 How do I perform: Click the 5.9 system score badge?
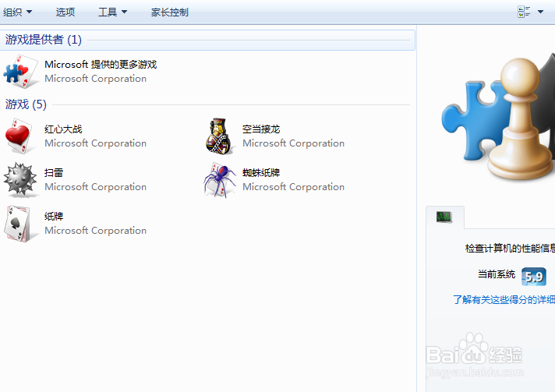coord(534,277)
